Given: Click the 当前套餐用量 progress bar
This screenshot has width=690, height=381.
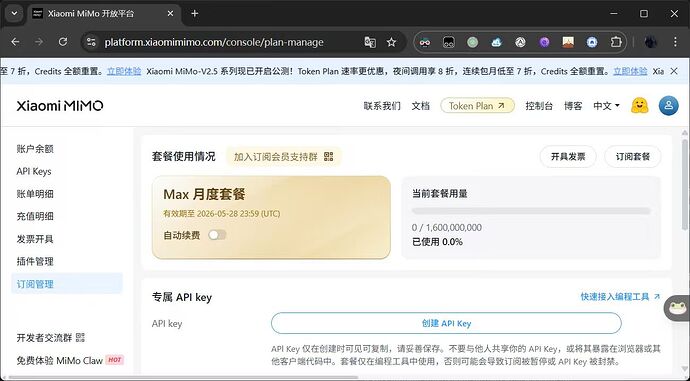Looking at the screenshot, I should pos(531,211).
